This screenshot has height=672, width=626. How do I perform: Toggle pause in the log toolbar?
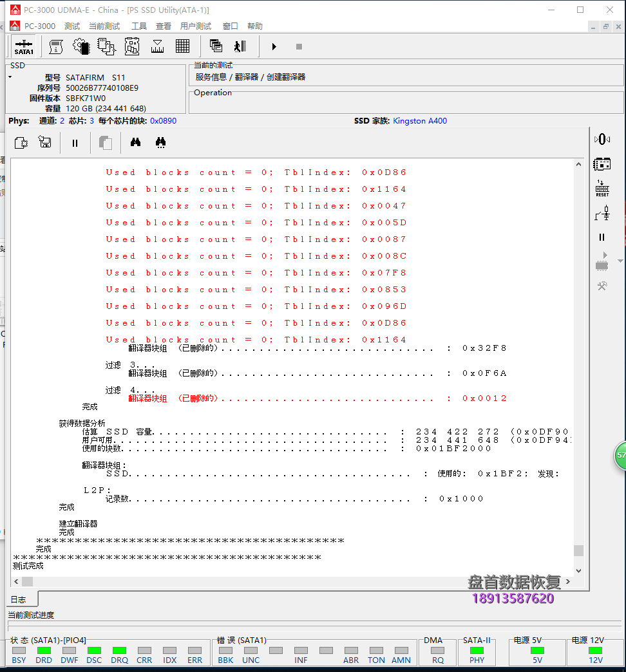[x=75, y=143]
